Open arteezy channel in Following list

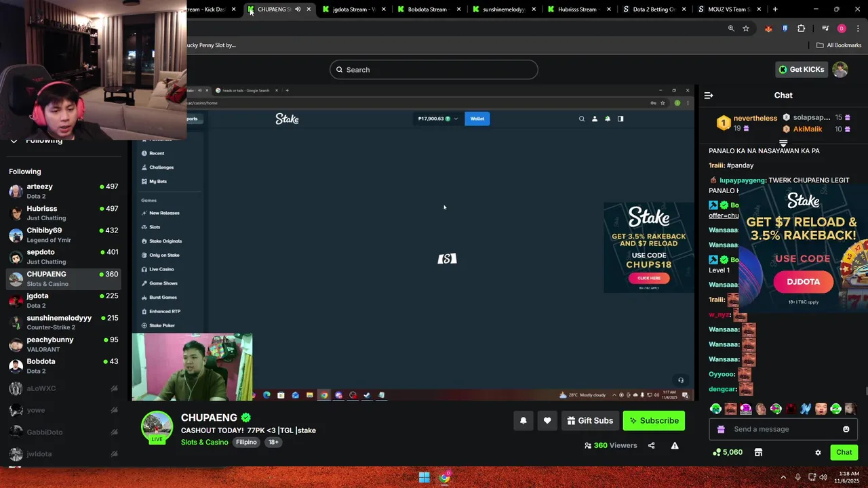pyautogui.click(x=62, y=191)
